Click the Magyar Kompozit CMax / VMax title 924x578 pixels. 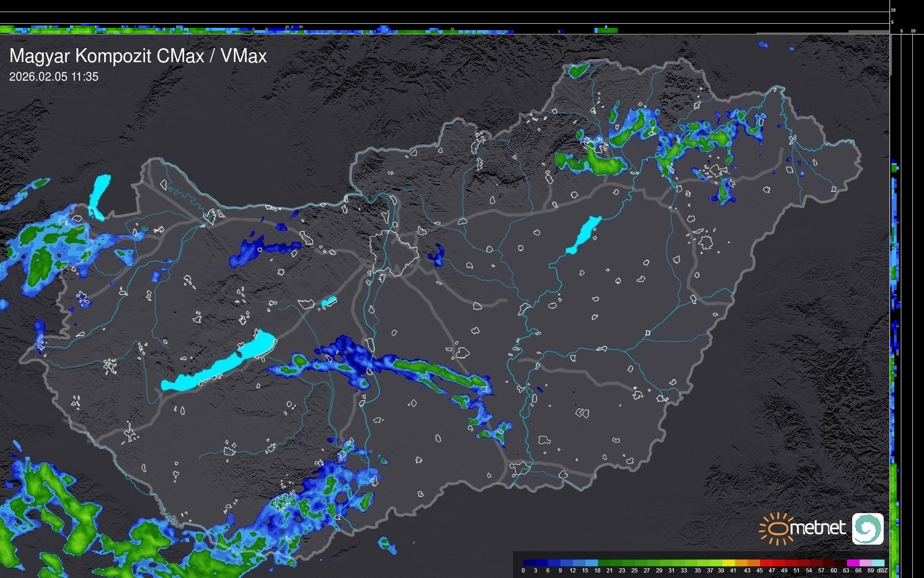point(138,56)
